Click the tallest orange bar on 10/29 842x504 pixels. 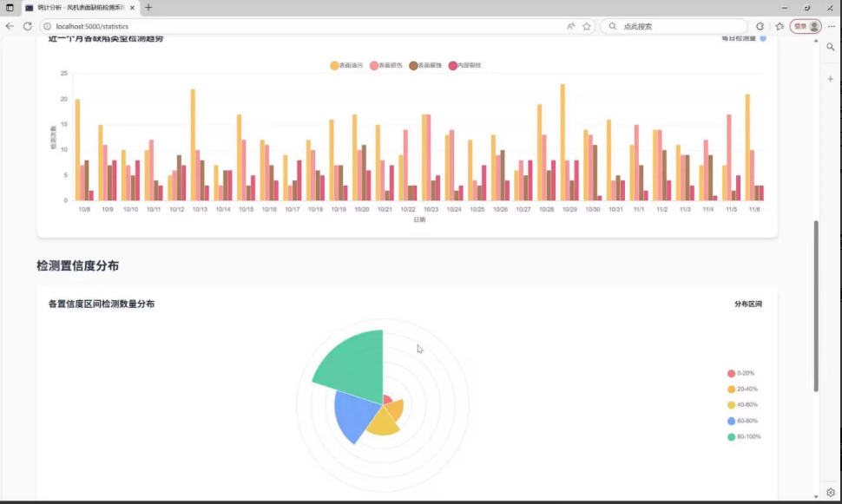pyautogui.click(x=562, y=142)
